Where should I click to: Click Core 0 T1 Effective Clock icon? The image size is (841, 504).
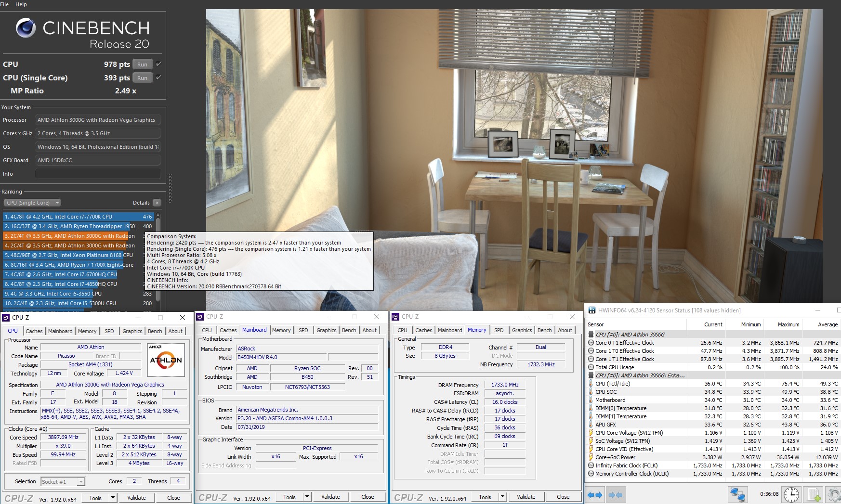[591, 343]
